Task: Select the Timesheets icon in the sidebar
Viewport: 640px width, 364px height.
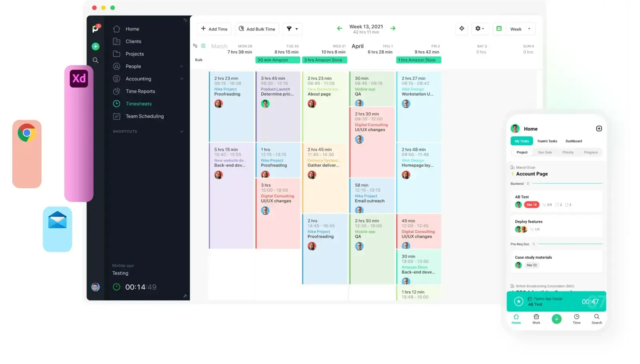Action: [x=116, y=104]
